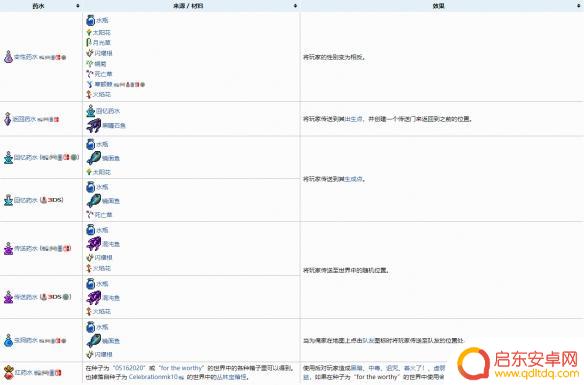The width and height of the screenshot is (584, 385).
Task: Open the 红药水 link
Action: 23,372
